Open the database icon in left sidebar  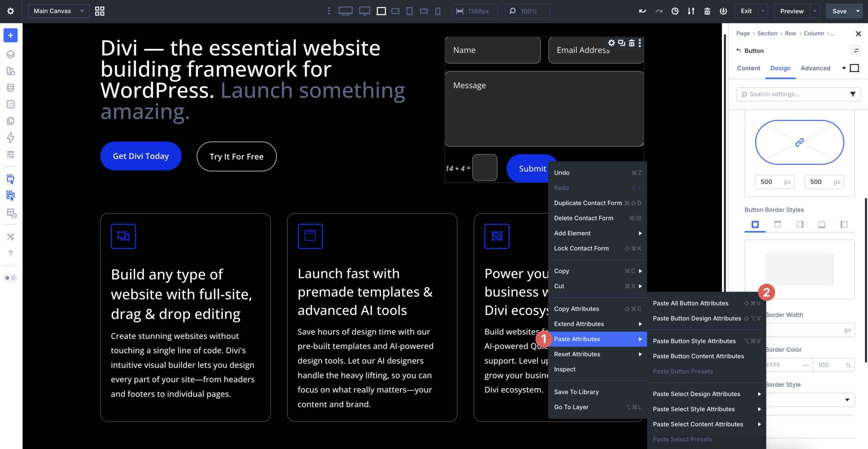[11, 87]
